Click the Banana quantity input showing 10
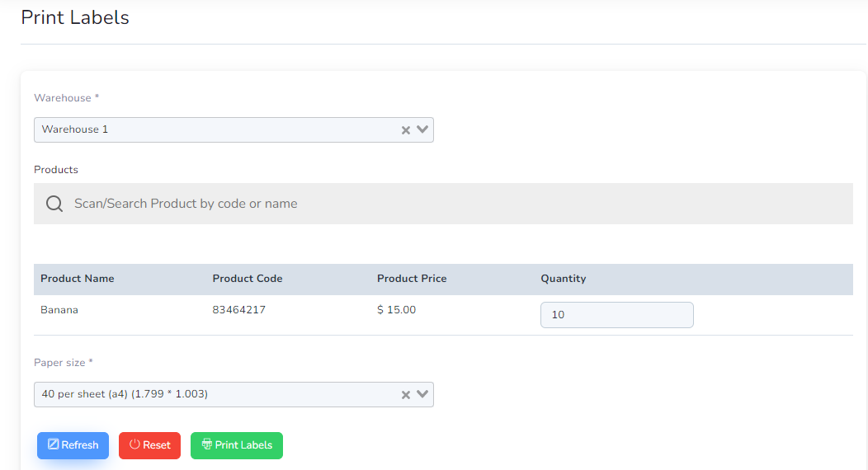868x470 pixels. click(616, 315)
